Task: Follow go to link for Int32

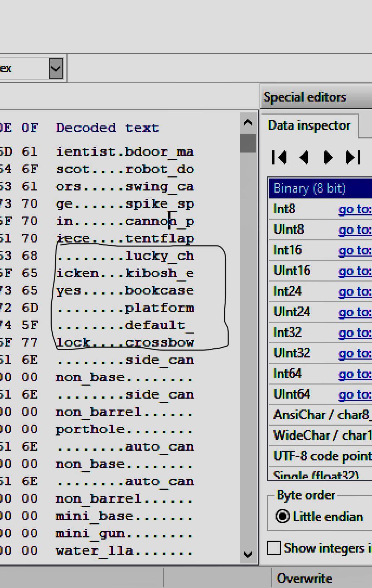Action: 355,333
